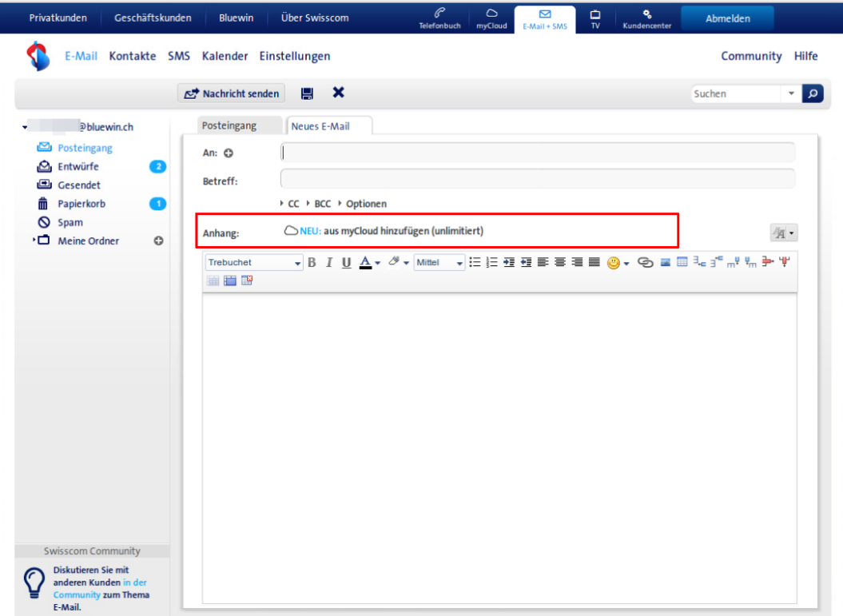Insert a hyperlink using the link icon
The height and width of the screenshot is (616, 843).
645,263
